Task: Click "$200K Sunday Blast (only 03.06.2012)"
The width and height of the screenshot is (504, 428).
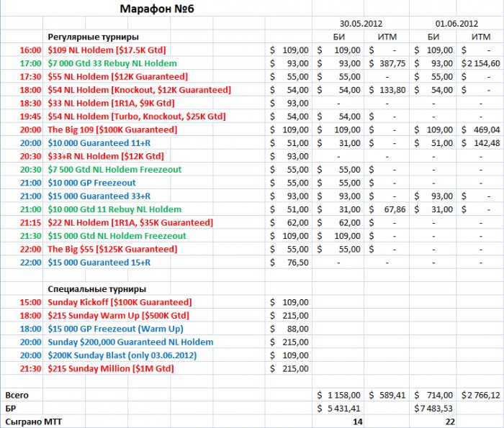Action: pyautogui.click(x=122, y=355)
